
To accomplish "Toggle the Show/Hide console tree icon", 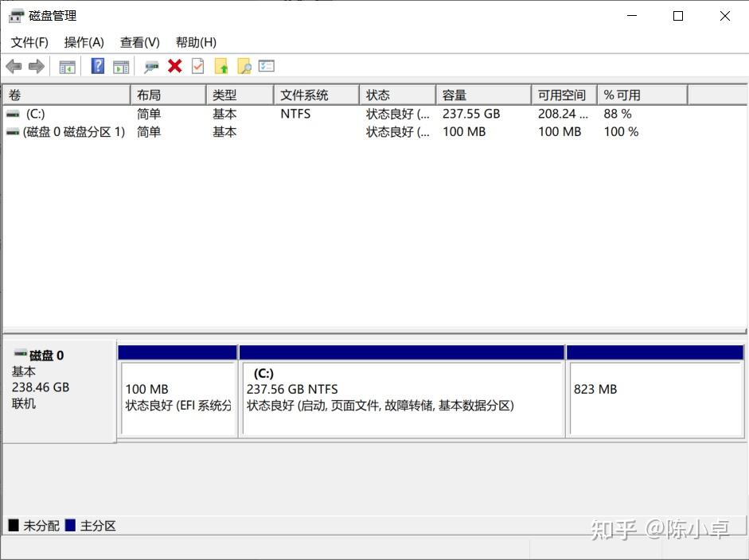I will [67, 66].
